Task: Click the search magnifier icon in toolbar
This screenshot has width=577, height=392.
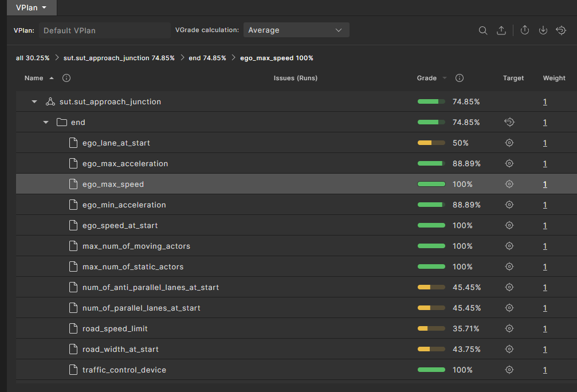Action: coord(483,30)
